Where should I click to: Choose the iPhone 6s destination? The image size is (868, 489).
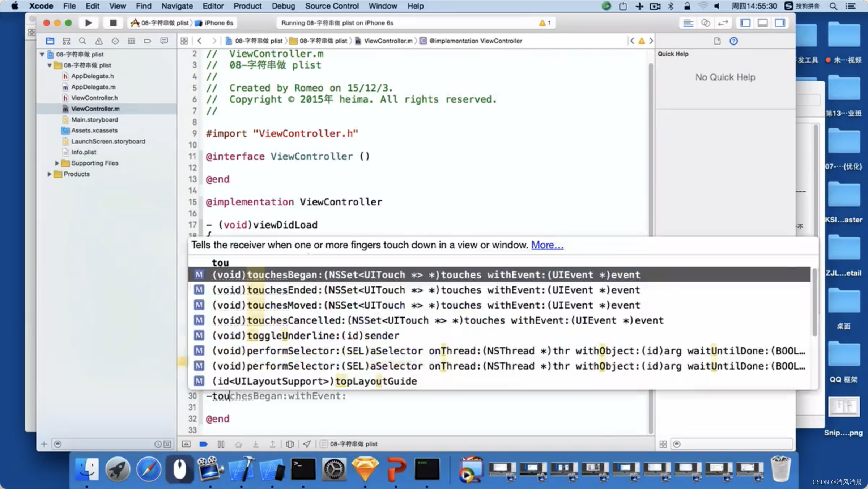tap(214, 23)
